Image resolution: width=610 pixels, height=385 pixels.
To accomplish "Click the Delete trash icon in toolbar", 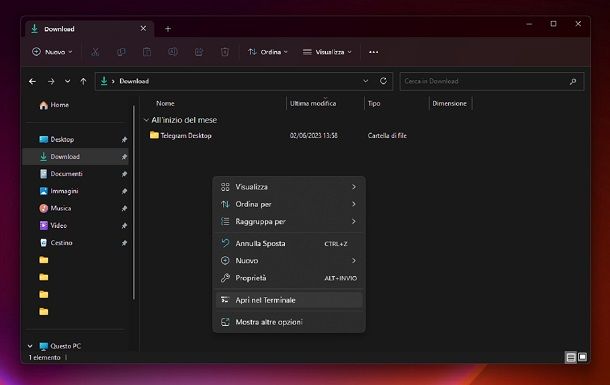I will click(225, 52).
